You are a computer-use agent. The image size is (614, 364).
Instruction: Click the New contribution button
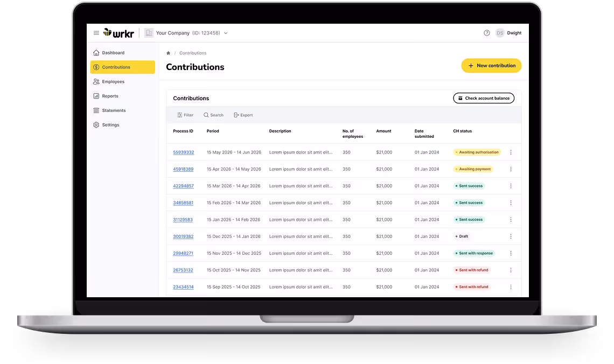[x=491, y=66]
